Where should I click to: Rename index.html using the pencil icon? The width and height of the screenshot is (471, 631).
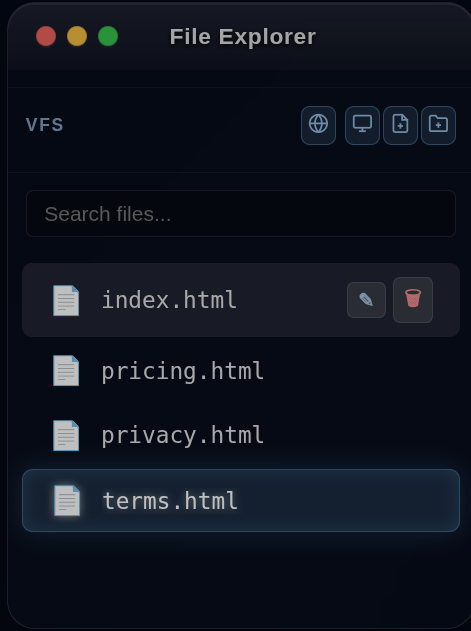pyautogui.click(x=366, y=300)
